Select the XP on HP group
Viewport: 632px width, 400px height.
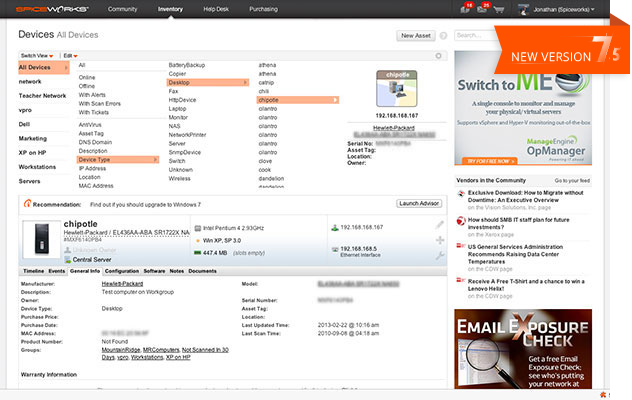32,153
